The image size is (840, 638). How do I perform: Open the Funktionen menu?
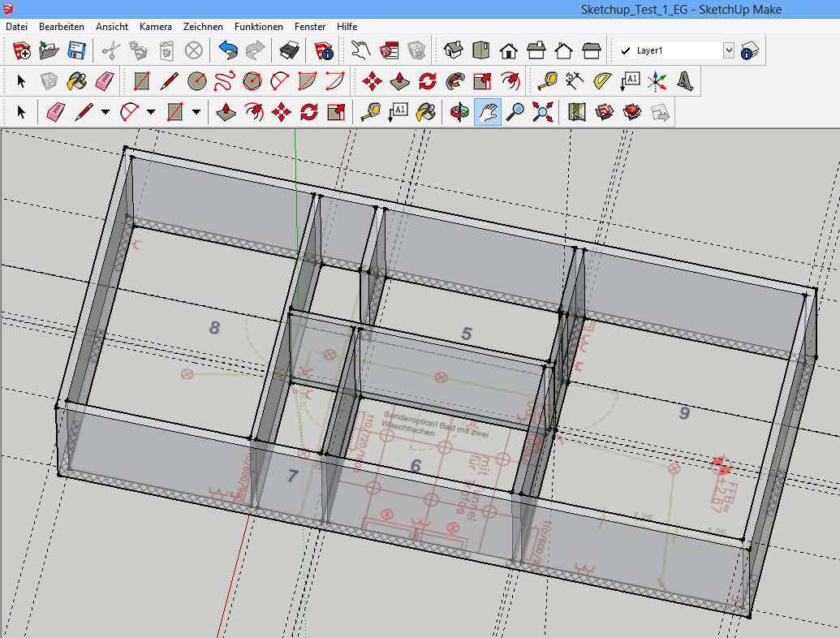pos(259,26)
